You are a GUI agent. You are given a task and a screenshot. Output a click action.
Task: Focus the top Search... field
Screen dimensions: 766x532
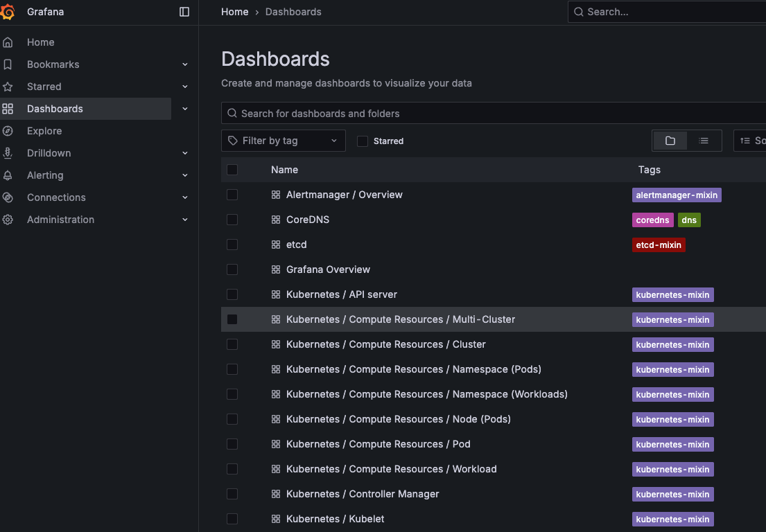[667, 12]
